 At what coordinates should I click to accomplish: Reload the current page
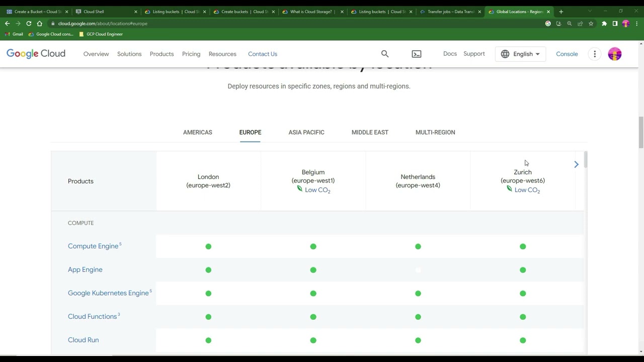[x=29, y=24]
